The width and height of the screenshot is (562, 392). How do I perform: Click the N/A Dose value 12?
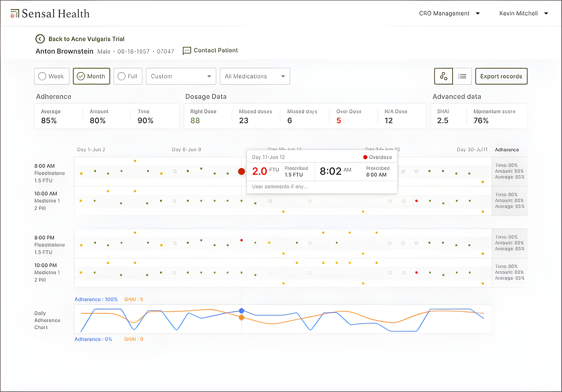389,120
